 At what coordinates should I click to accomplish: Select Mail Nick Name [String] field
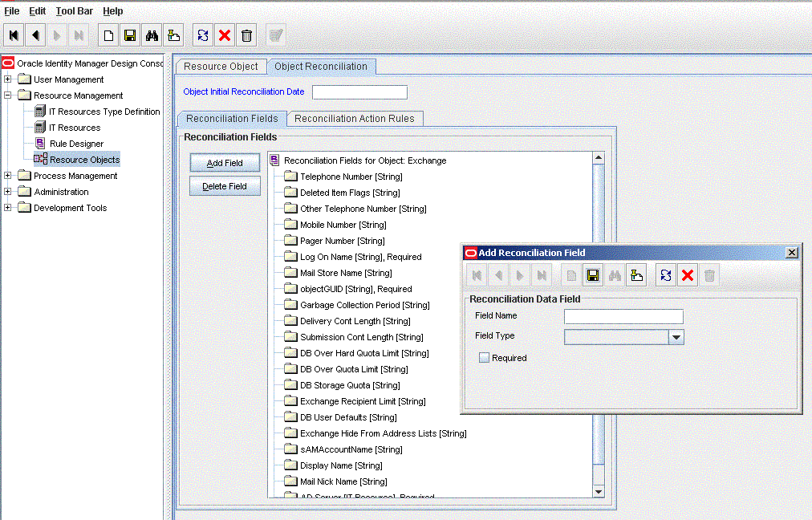click(343, 481)
